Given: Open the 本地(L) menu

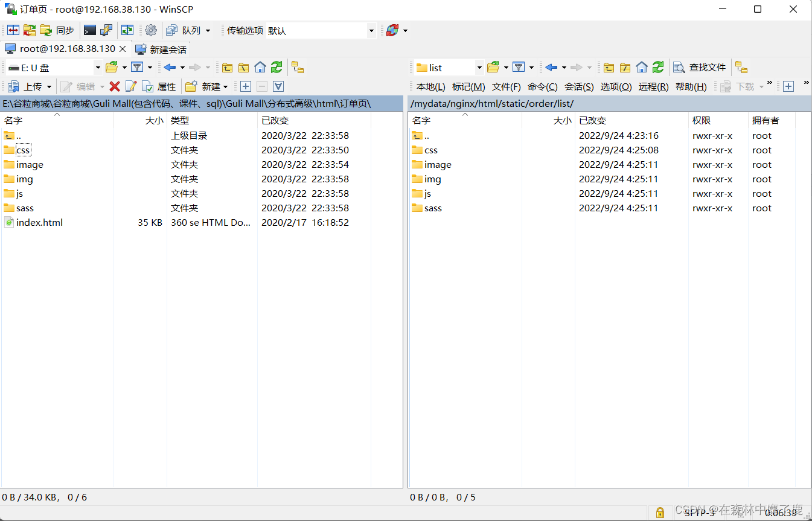Looking at the screenshot, I should click(x=430, y=87).
